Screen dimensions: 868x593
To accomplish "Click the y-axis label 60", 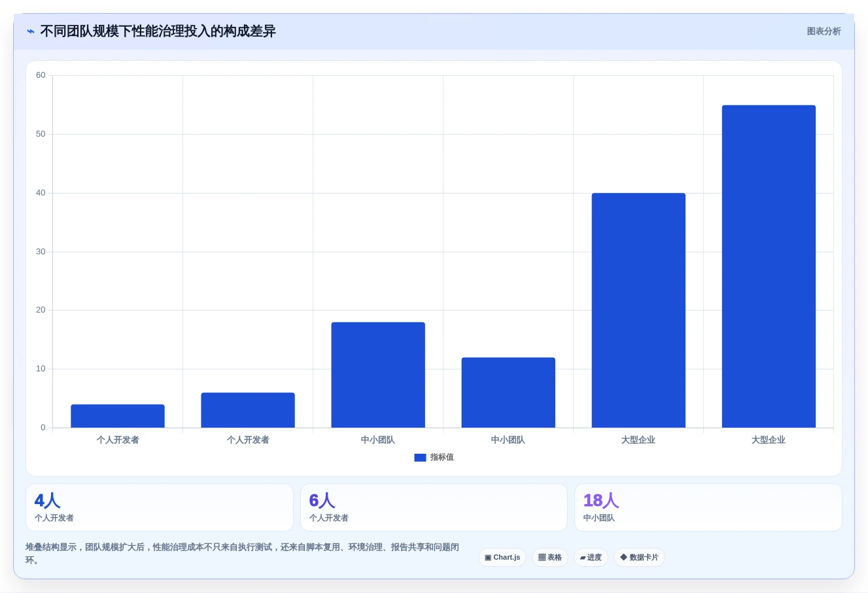I will (x=41, y=75).
